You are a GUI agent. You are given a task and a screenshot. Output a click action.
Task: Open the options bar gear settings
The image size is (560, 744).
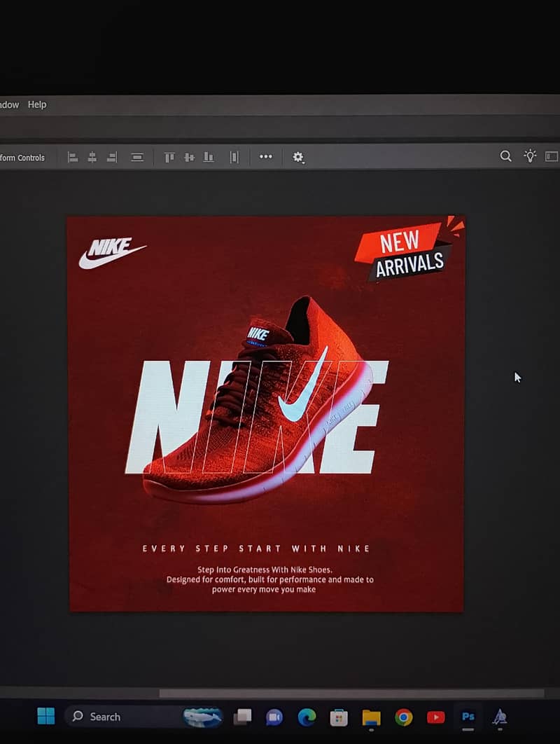[297, 157]
